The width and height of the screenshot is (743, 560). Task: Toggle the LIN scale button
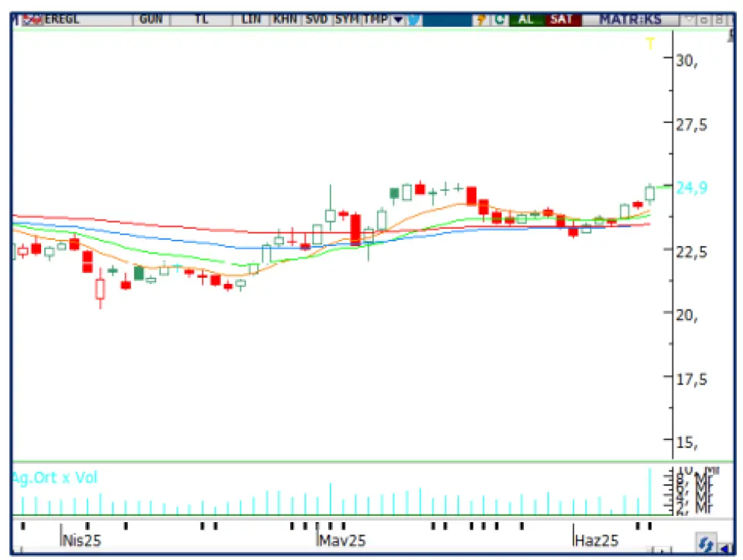251,19
